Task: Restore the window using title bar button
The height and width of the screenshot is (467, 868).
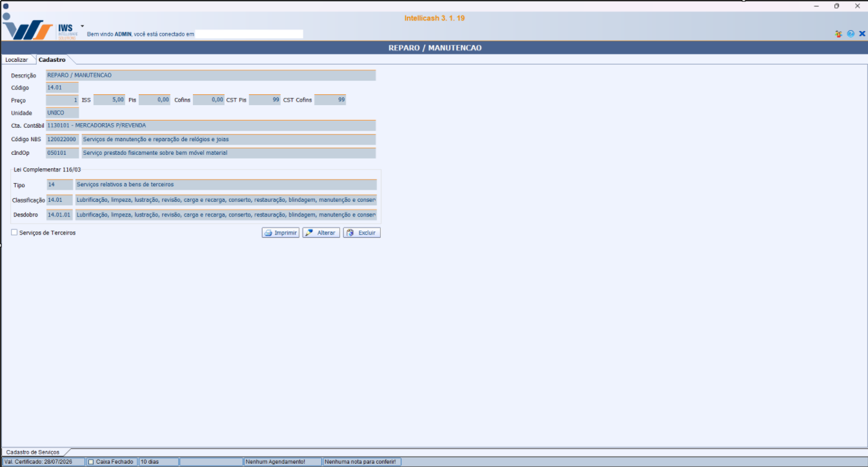Action: point(836,6)
